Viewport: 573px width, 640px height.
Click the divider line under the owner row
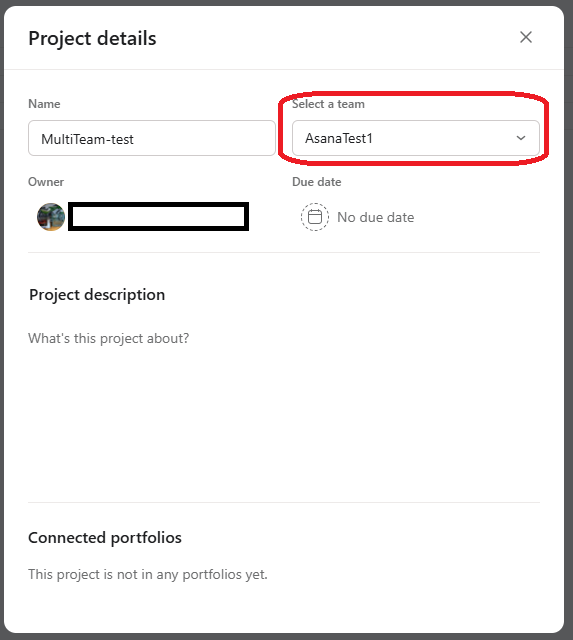pyautogui.click(x=284, y=252)
